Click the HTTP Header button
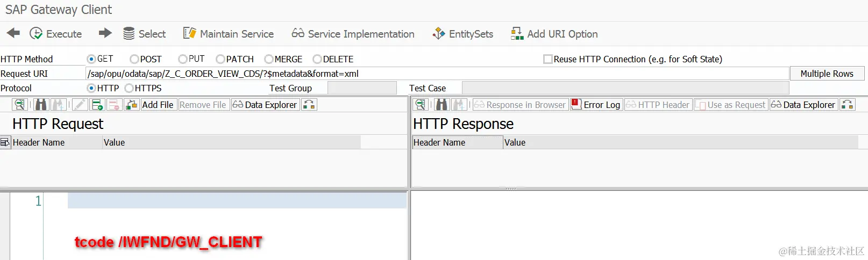The width and height of the screenshot is (868, 260). pos(658,105)
